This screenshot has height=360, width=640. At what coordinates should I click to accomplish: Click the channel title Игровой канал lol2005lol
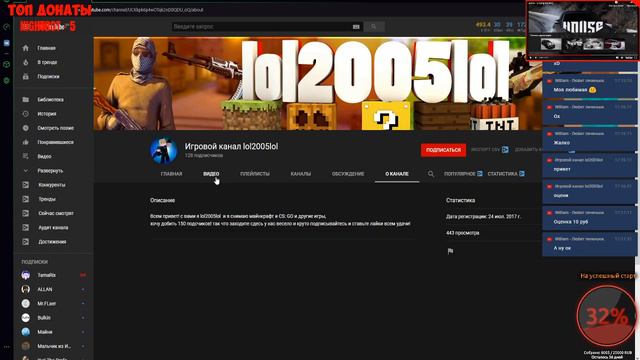pos(231,146)
